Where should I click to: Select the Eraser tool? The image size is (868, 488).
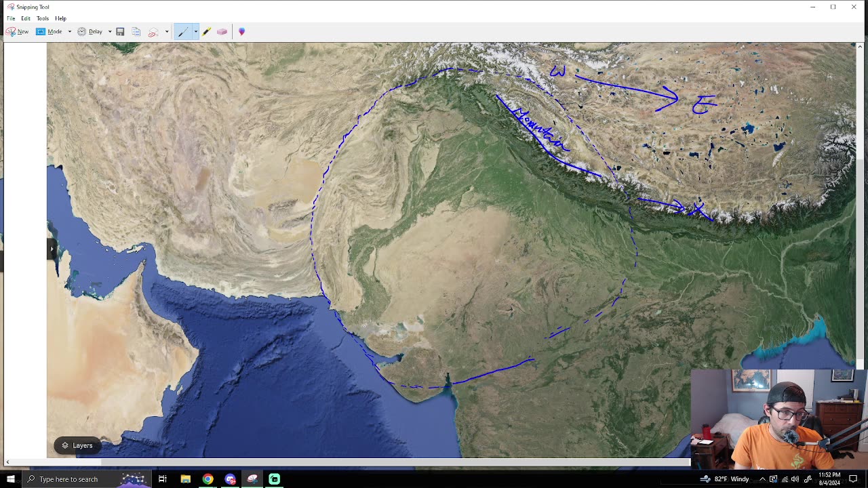(x=222, y=32)
